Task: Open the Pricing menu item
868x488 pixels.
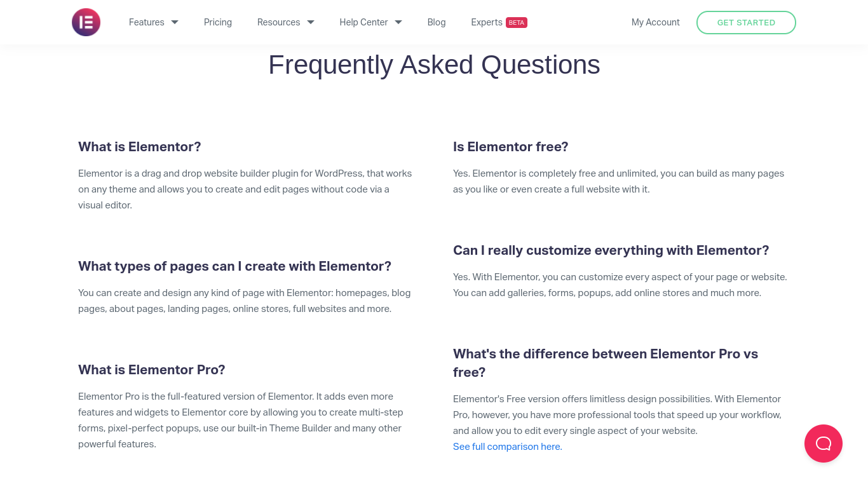Action: tap(218, 22)
